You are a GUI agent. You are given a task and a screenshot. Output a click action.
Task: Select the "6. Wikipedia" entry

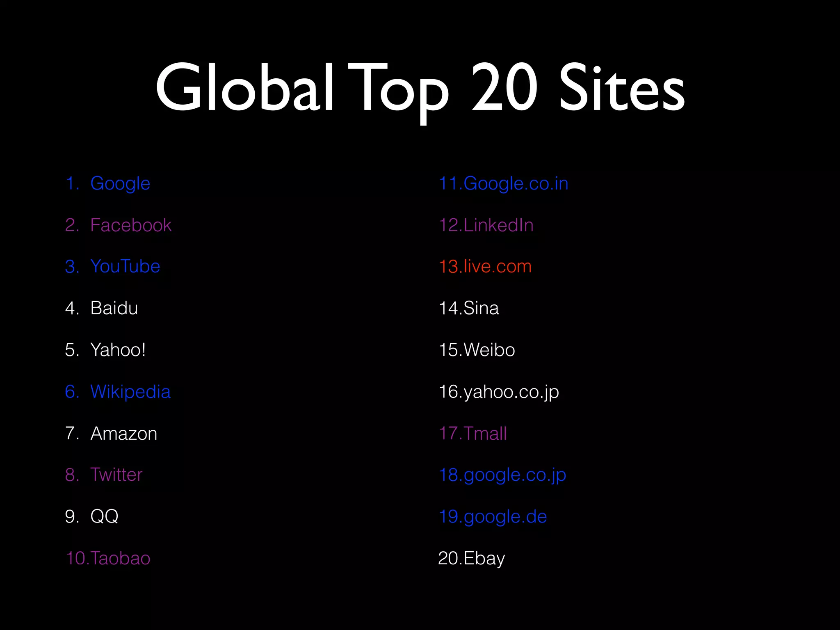point(118,392)
